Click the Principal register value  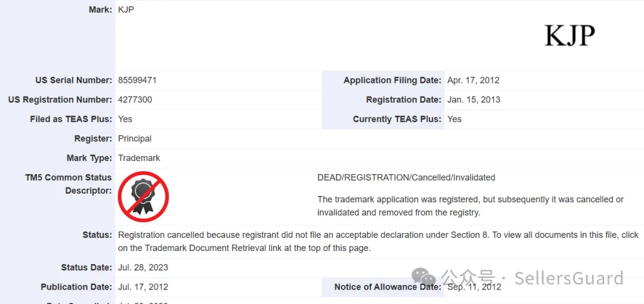[135, 138]
